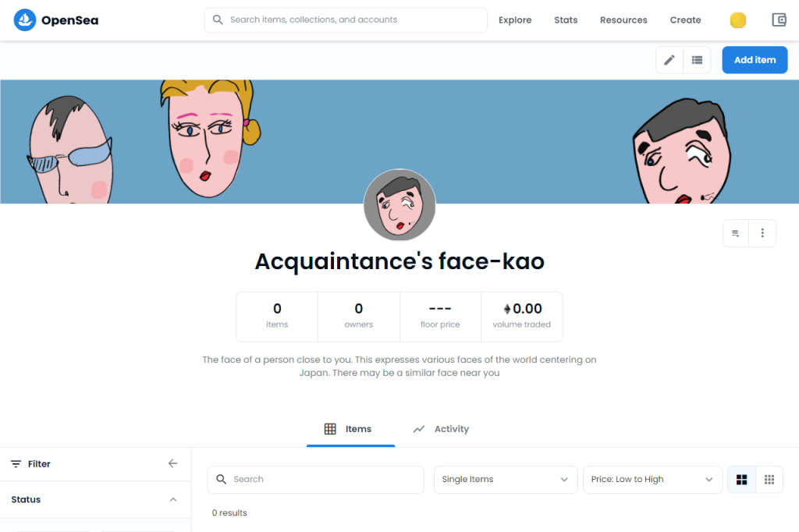This screenshot has width=799, height=532.
Task: Switch to small grid view
Action: click(x=769, y=480)
